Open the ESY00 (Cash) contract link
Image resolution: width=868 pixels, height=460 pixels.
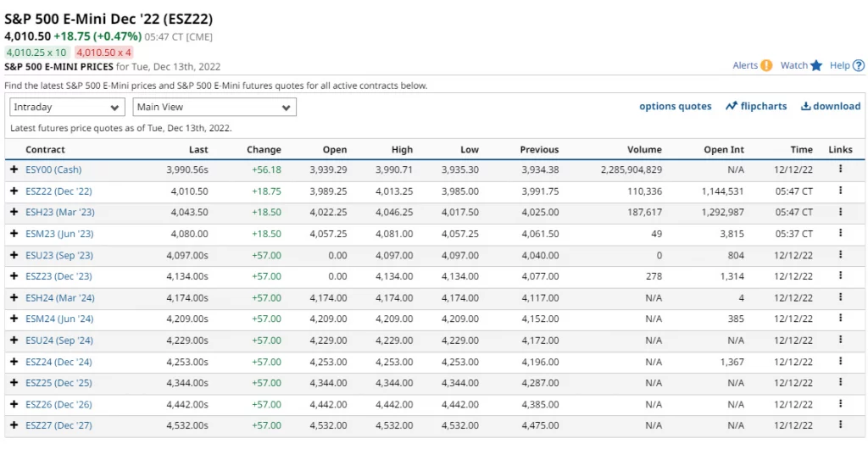(53, 169)
